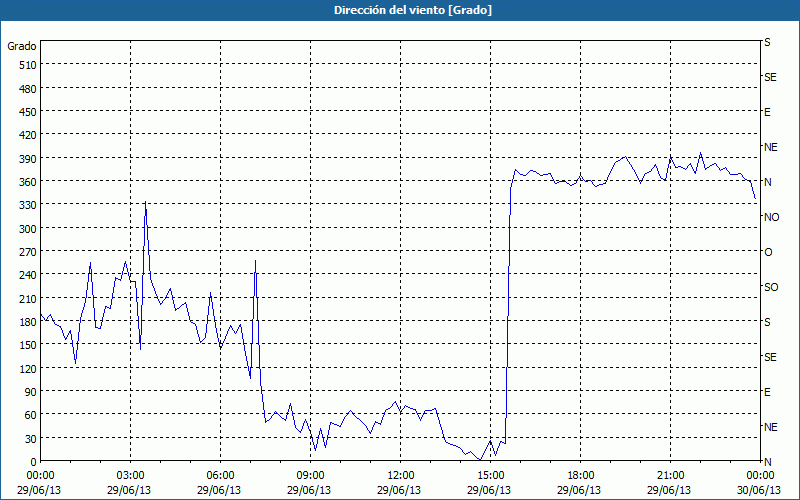Select the "E" compass label level with 90
Screen dimensions: 800x500
point(767,392)
